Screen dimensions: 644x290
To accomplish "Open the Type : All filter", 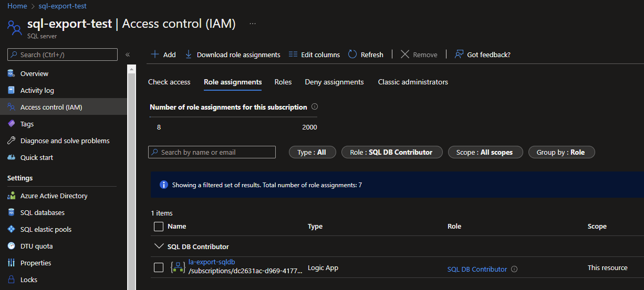I will click(311, 152).
